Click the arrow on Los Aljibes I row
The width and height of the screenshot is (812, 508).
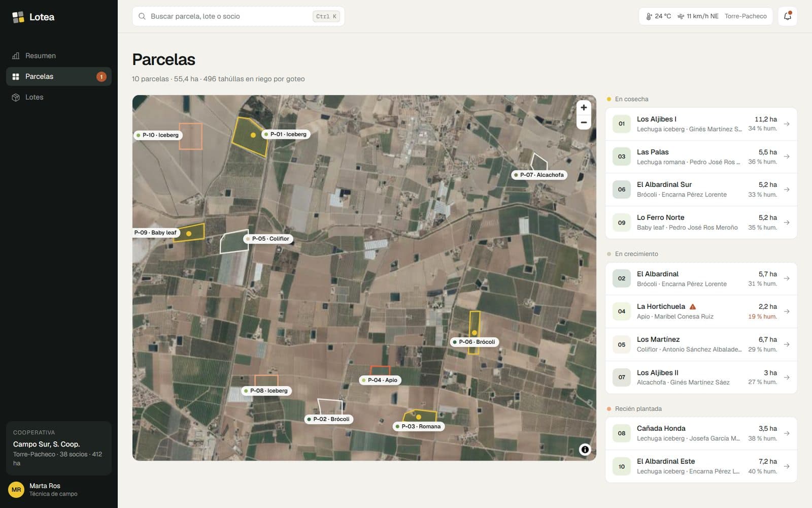(787, 124)
